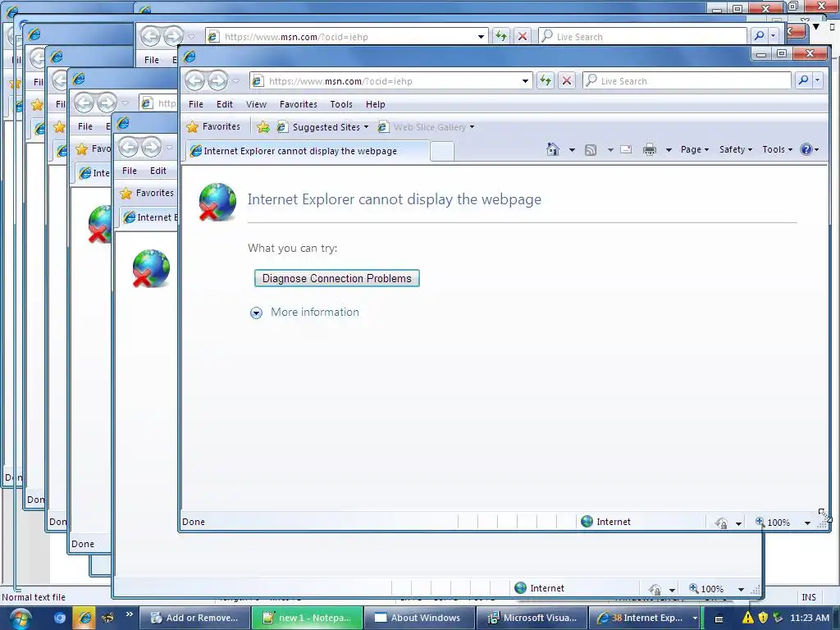Open Home button dropdown arrow
840x630 pixels.
tap(572, 150)
